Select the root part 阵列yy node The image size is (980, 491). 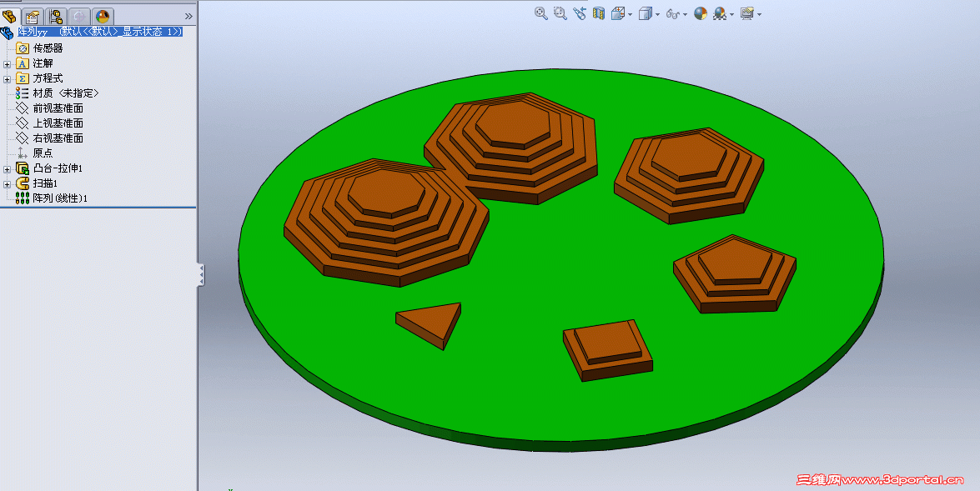[x=100, y=31]
